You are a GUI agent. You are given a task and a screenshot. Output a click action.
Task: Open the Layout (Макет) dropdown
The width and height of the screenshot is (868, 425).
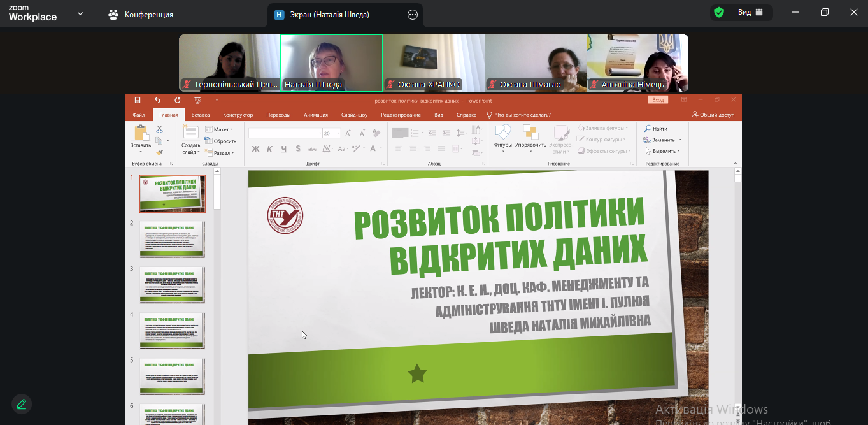(220, 129)
